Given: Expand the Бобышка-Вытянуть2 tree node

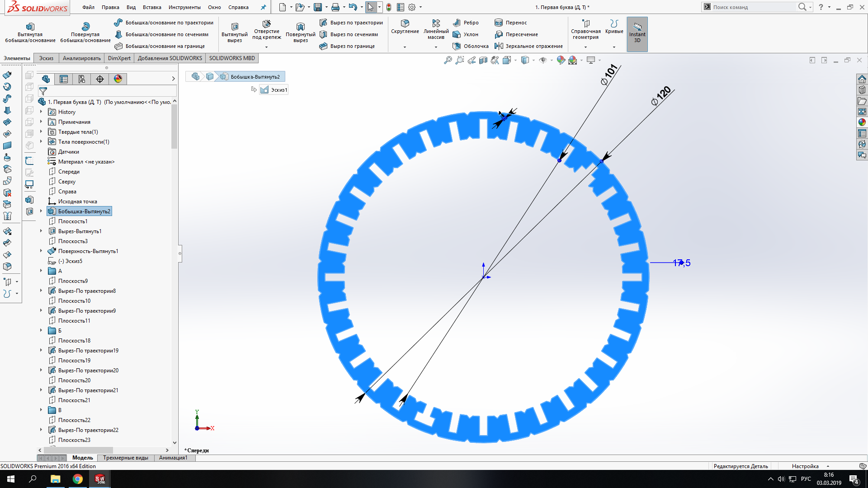Looking at the screenshot, I should (41, 211).
